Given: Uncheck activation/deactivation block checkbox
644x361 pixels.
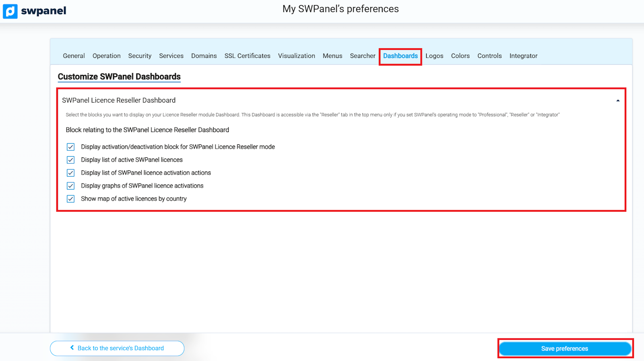Looking at the screenshot, I should coord(71,147).
